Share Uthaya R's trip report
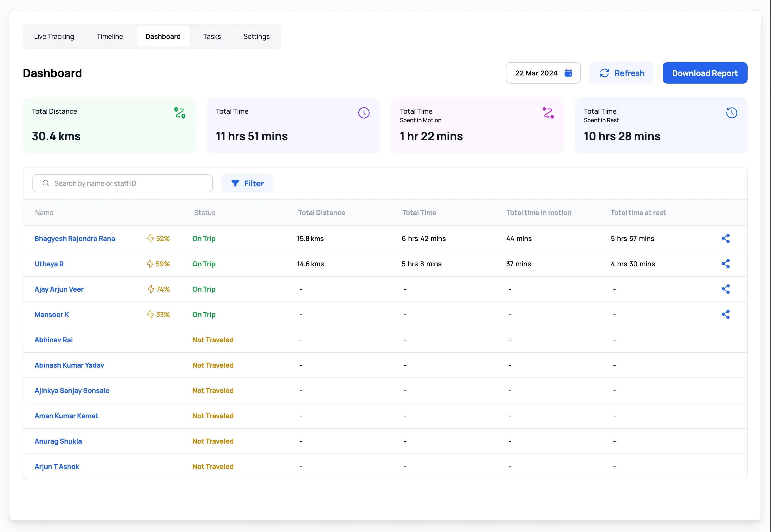The image size is (771, 532). click(x=726, y=264)
